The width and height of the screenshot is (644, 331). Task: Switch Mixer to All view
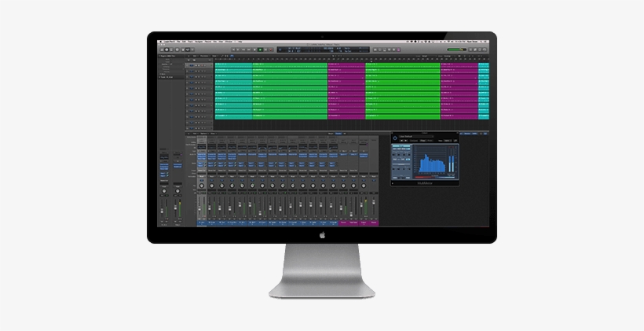coord(345,134)
